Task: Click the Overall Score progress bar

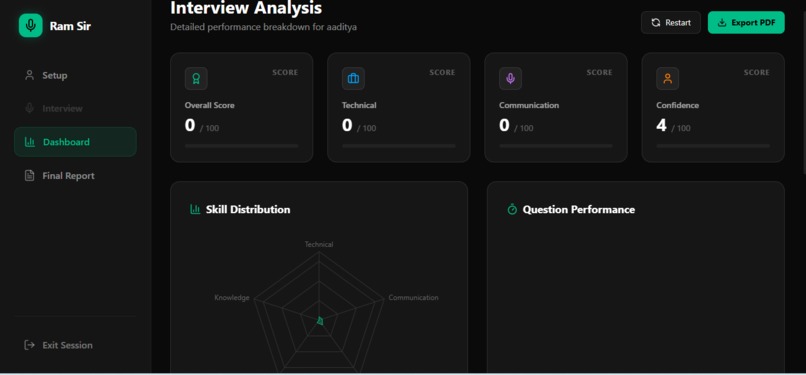Action: 242,146
